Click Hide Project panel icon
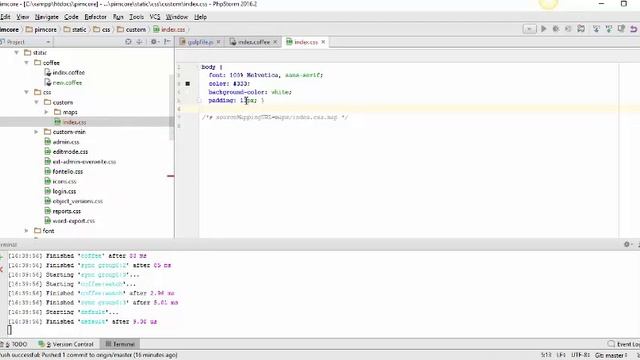 (x=167, y=42)
